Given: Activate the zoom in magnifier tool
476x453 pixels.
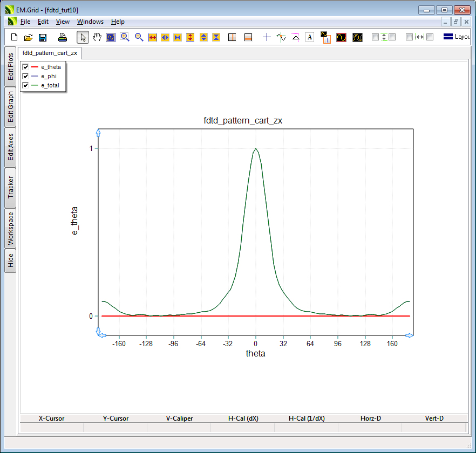Looking at the screenshot, I should point(125,37).
